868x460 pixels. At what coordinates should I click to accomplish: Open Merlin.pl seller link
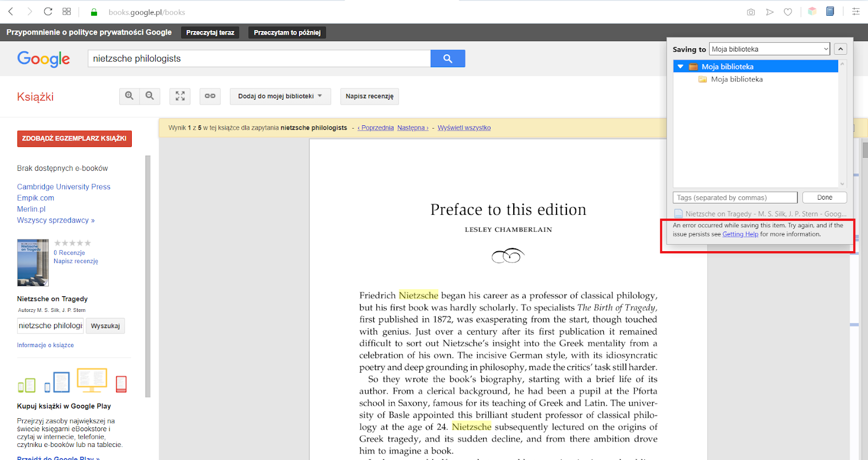coord(31,209)
